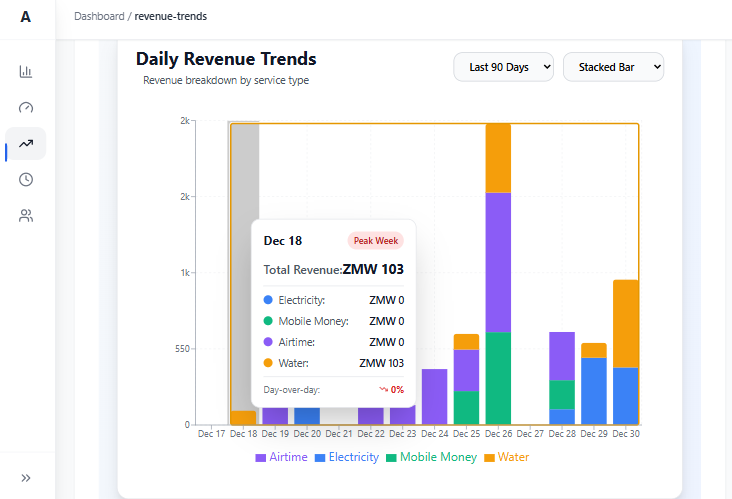This screenshot has width=732, height=499.
Task: Click the orange Water segment on Dec 30
Action: click(x=626, y=323)
